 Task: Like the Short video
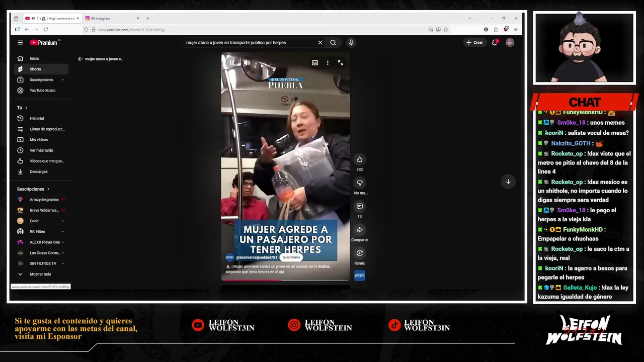360,159
